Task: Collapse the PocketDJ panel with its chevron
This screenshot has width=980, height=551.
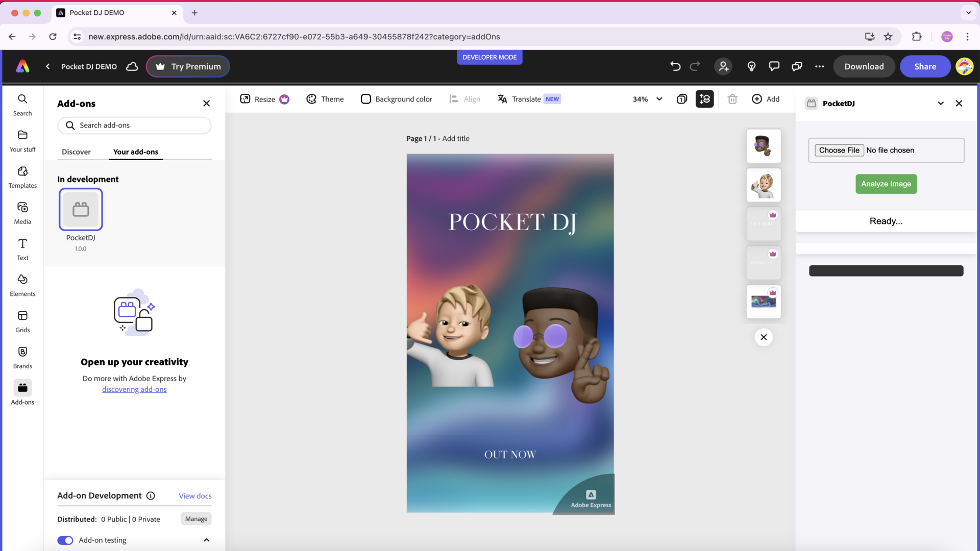Action: [941, 103]
